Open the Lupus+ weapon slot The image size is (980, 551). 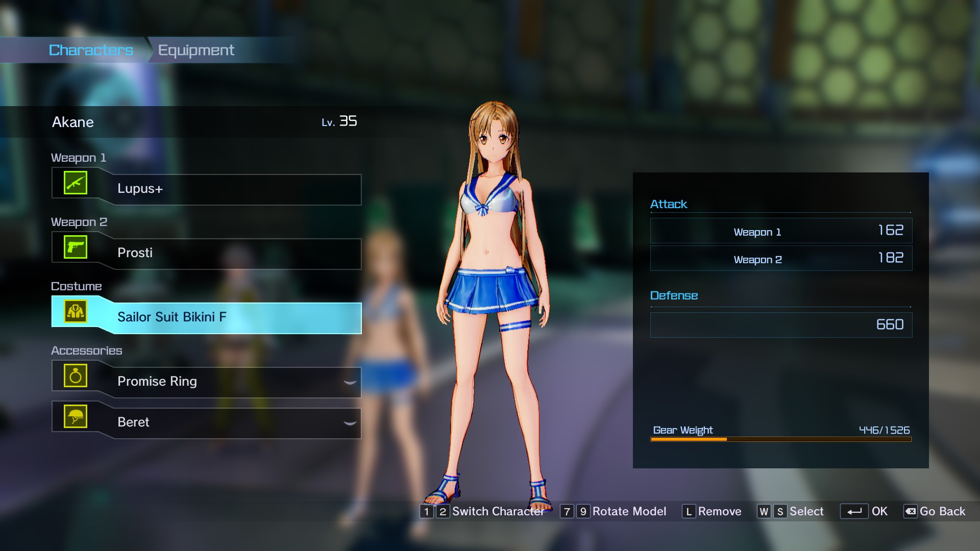click(x=235, y=189)
